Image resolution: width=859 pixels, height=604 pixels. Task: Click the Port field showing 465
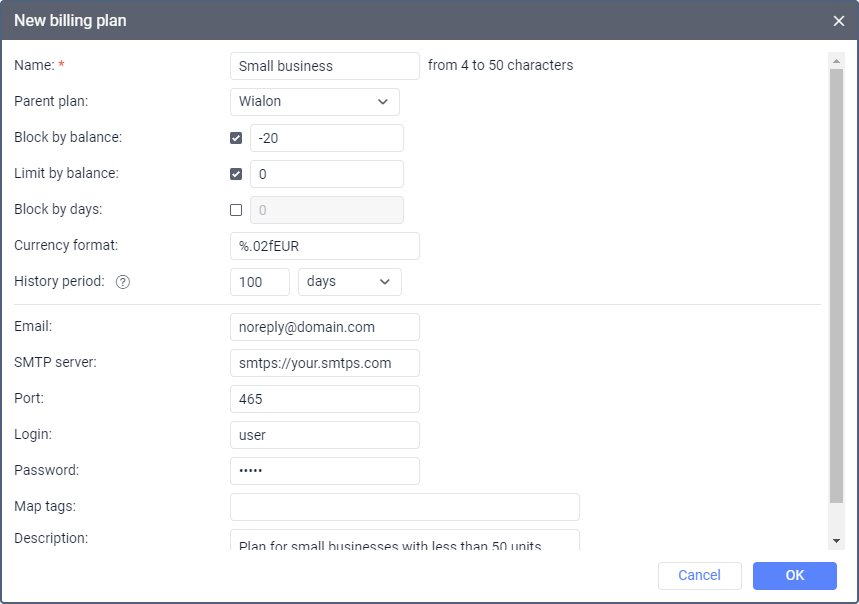pos(324,399)
